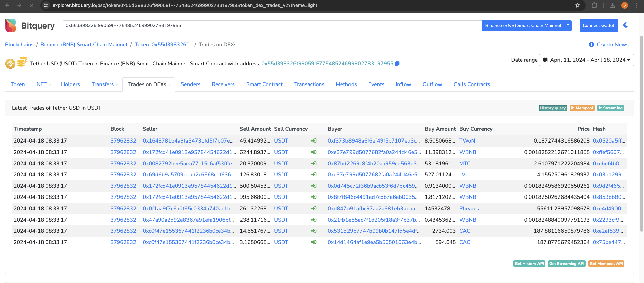The width and height of the screenshot is (644, 283).
Task: Open Phryges buy currency link
Action: click(x=469, y=208)
